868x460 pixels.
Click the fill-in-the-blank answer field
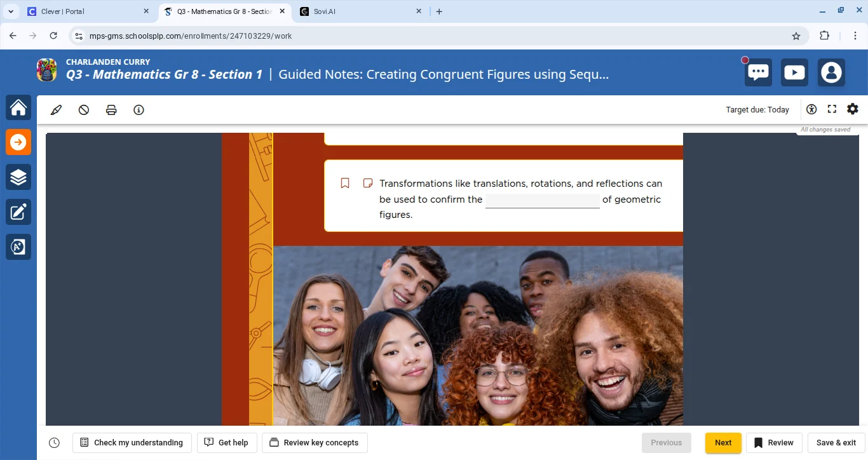click(x=542, y=200)
